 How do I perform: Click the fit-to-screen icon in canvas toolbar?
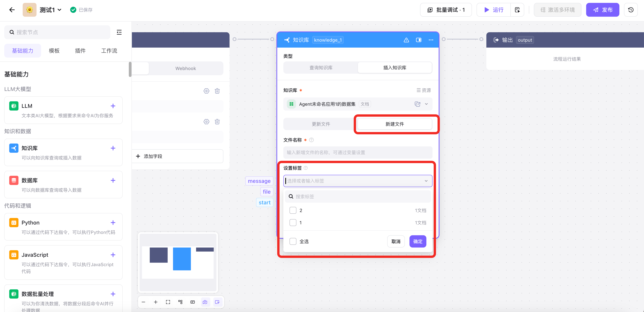click(x=168, y=302)
